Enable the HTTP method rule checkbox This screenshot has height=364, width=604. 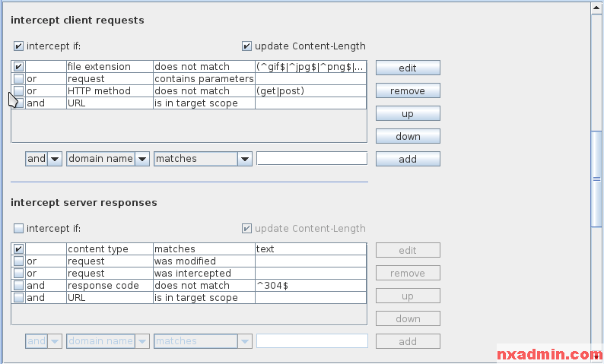point(19,91)
